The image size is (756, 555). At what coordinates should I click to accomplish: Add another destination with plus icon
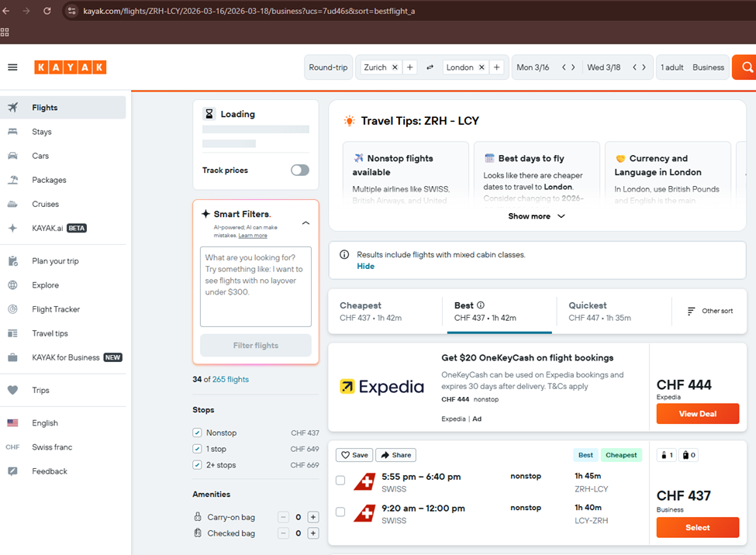coord(496,67)
